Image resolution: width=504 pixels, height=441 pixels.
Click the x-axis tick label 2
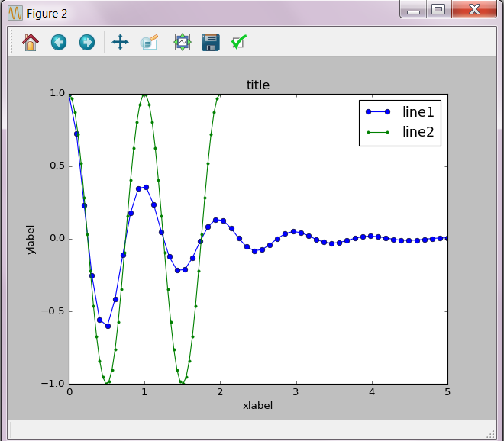220,392
